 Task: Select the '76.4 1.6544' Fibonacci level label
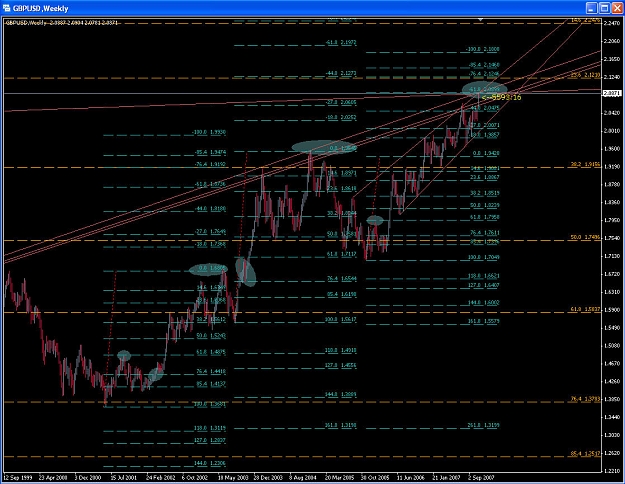coord(342,278)
